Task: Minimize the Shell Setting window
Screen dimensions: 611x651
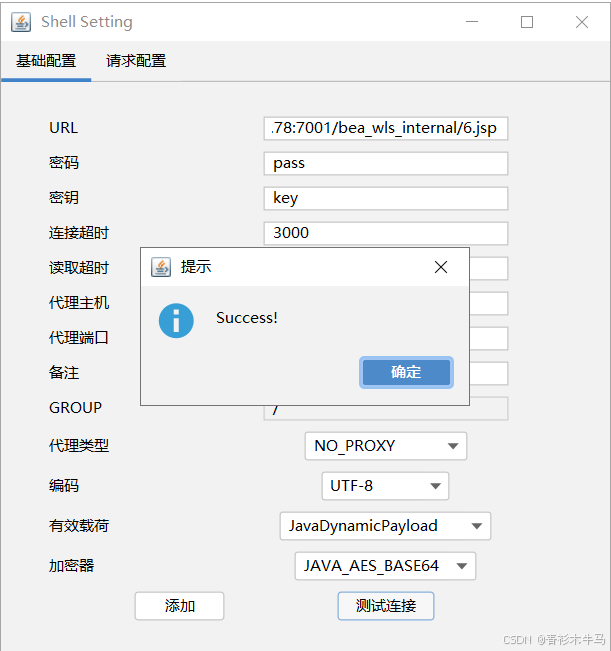Action: (x=472, y=22)
